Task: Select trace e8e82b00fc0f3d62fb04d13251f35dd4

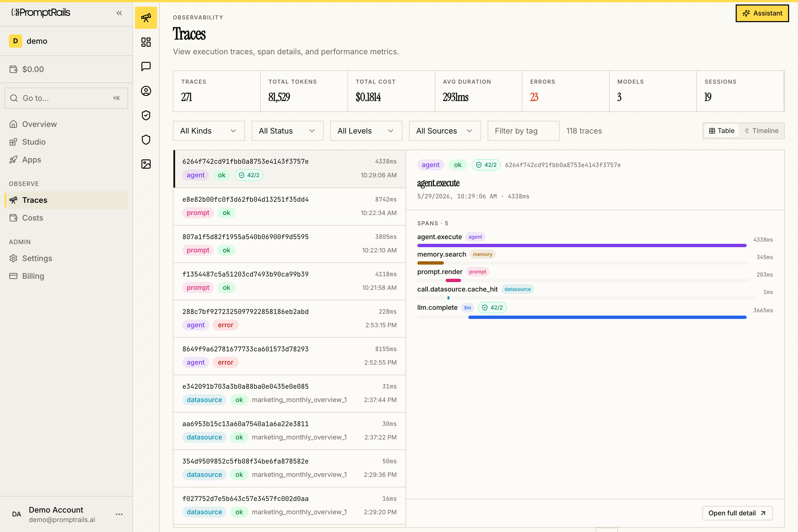Action: 289,206
